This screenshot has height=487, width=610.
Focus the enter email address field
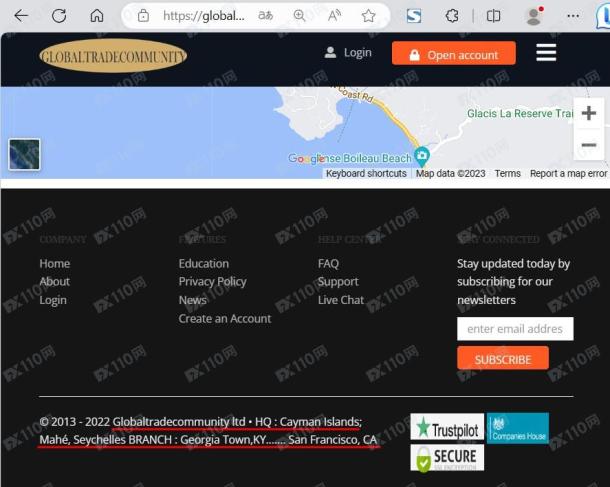[515, 329]
